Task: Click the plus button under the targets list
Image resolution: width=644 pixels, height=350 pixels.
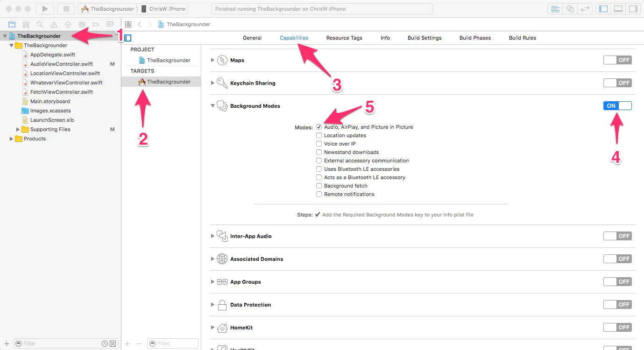Action: click(x=127, y=343)
